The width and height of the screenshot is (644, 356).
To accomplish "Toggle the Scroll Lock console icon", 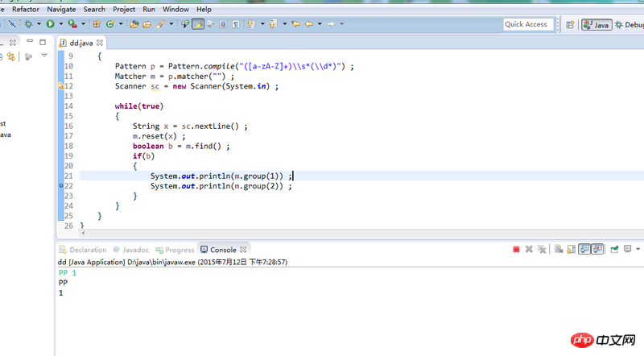I will point(572,249).
